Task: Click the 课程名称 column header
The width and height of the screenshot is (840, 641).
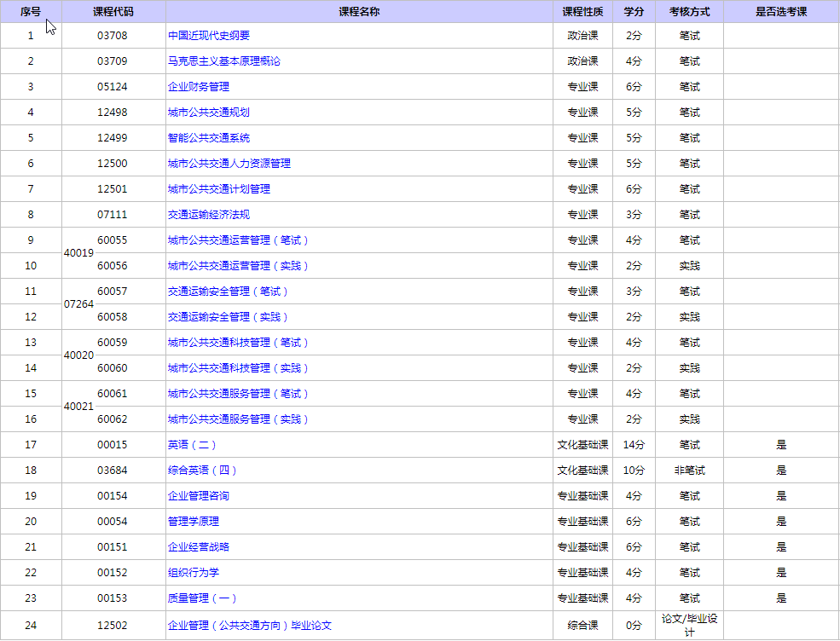Action: pos(359,12)
